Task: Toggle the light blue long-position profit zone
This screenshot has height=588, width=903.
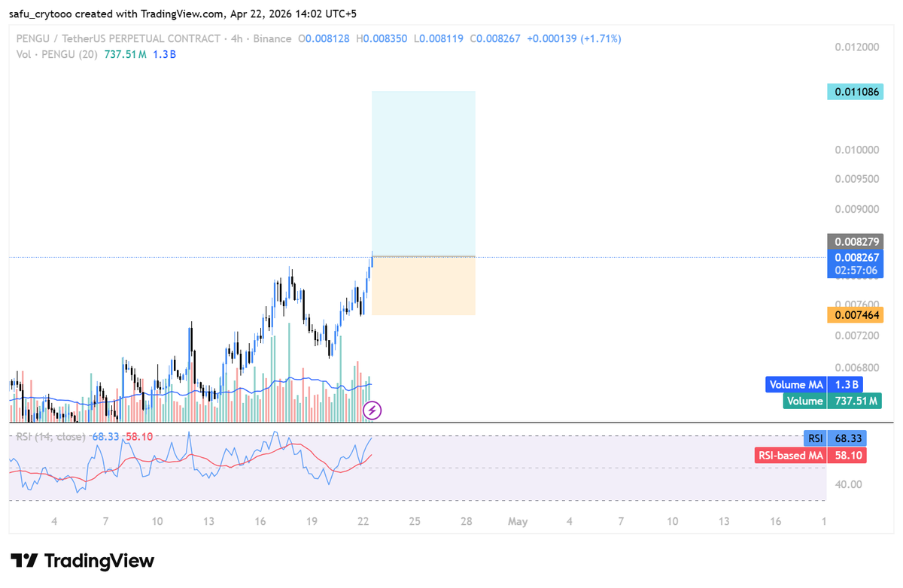Action: (x=423, y=173)
